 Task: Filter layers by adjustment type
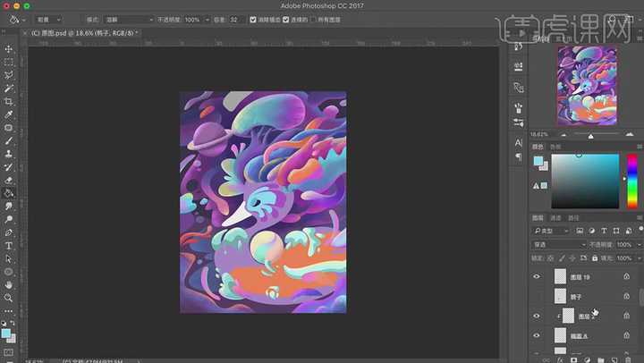click(x=592, y=231)
